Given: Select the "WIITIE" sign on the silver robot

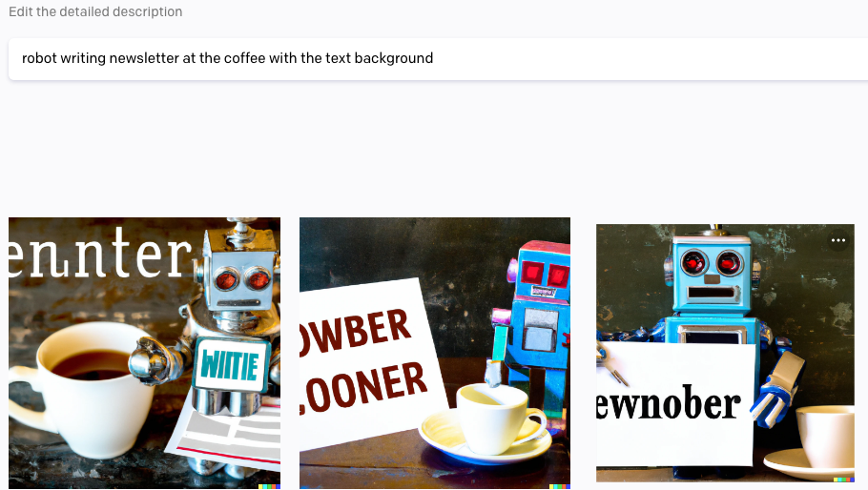Looking at the screenshot, I should 231,365.
